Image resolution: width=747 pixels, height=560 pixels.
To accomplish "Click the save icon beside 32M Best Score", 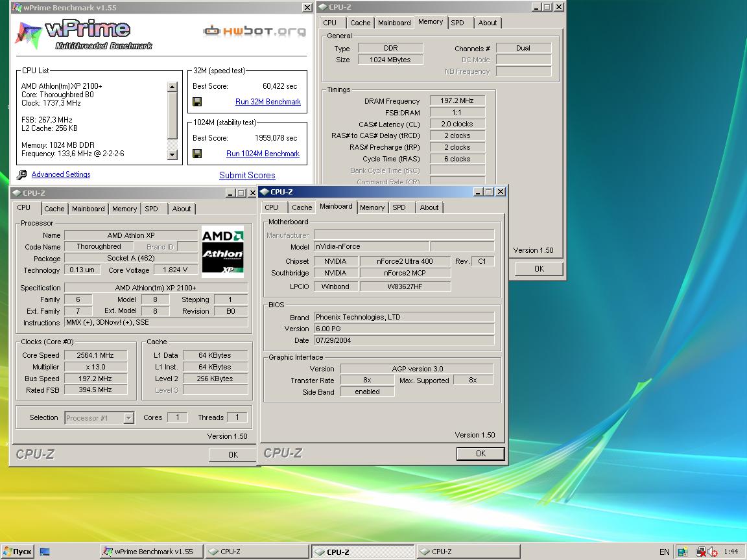I will click(196, 101).
